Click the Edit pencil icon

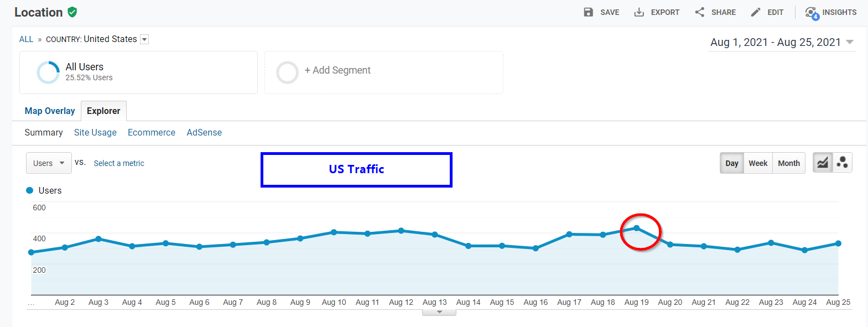coord(756,12)
